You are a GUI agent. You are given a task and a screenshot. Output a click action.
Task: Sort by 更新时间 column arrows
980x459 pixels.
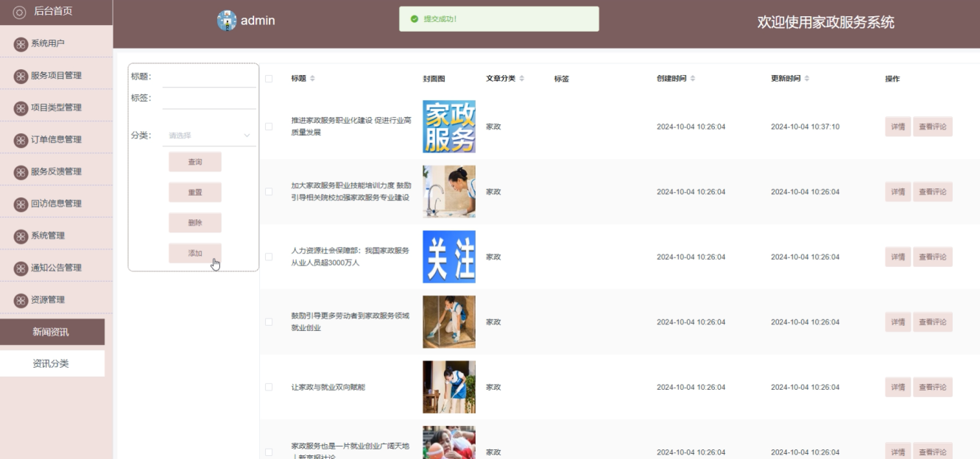pos(807,79)
